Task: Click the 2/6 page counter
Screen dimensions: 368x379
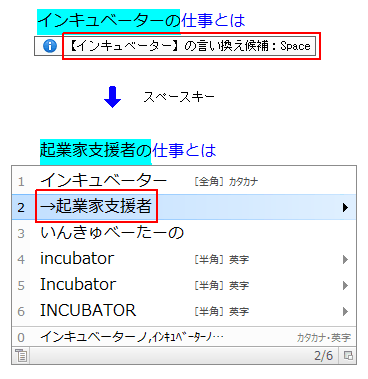Action: point(323,355)
